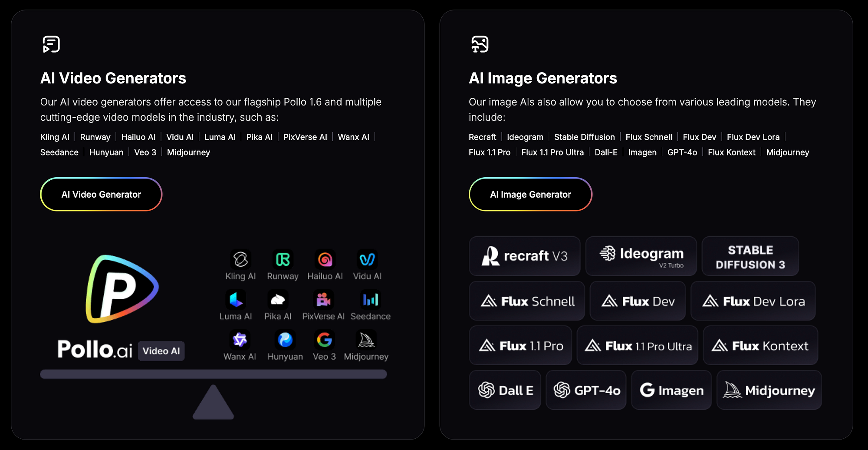868x450 pixels.
Task: Select the recraft V3 logo badge
Action: tap(525, 256)
